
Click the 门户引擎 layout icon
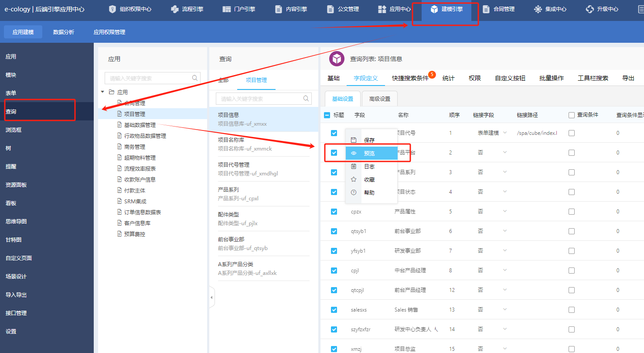[x=226, y=9]
